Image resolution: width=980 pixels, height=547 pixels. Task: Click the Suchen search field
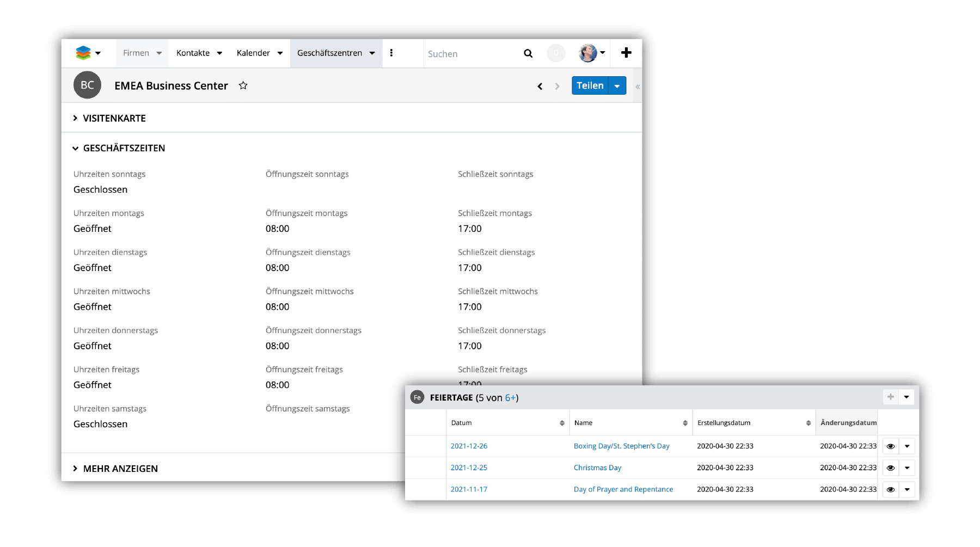[x=471, y=54]
